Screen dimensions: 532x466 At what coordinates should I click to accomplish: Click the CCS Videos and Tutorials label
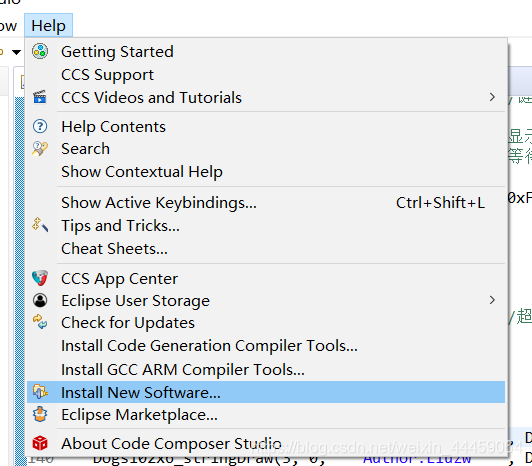click(x=151, y=98)
